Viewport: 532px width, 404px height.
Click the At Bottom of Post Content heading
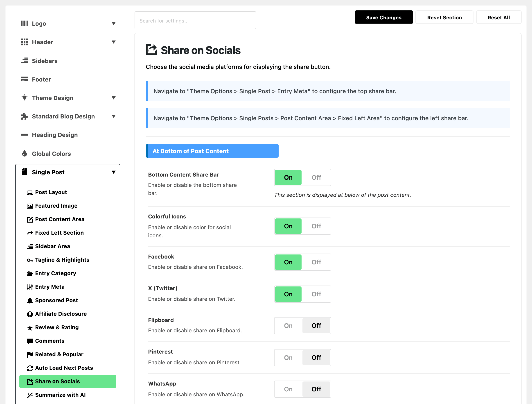pos(212,151)
